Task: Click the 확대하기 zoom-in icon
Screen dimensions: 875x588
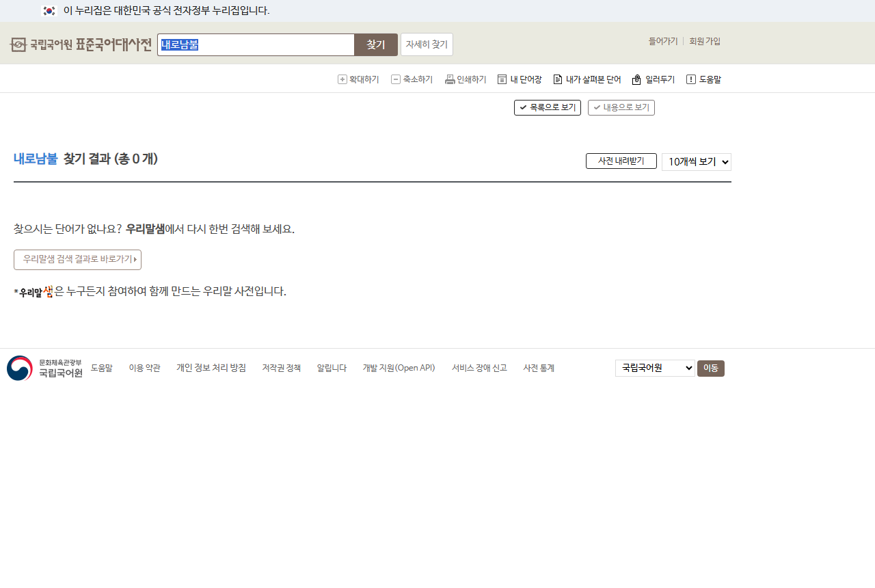Action: 342,79
